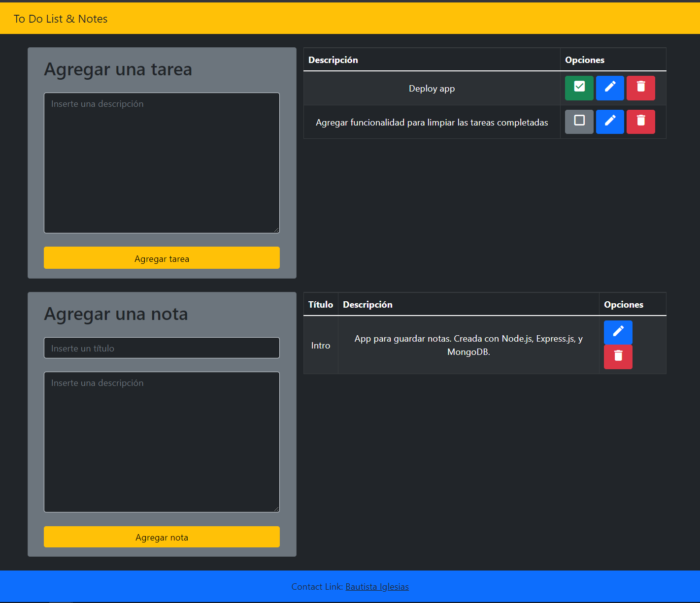Delete the 'Agregar funcionalidad' task with trash icon
The image size is (700, 603).
click(641, 122)
